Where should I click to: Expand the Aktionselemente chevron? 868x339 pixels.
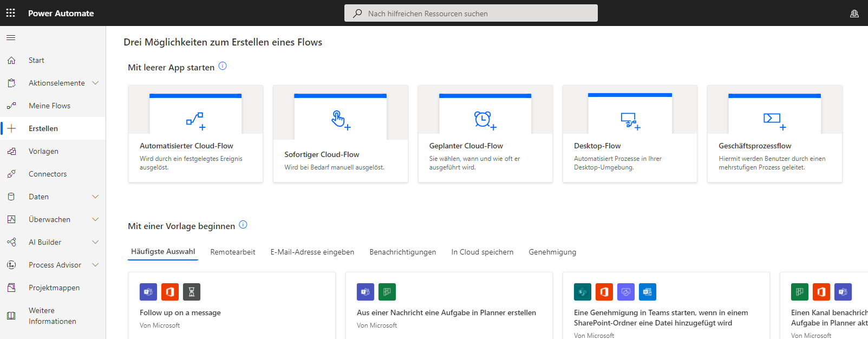[95, 83]
